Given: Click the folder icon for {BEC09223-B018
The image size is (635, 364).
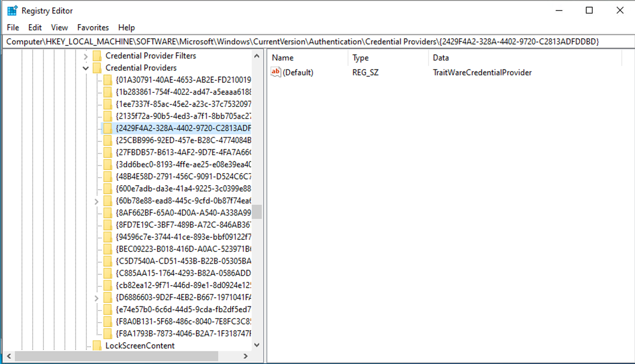Looking at the screenshot, I should [108, 249].
